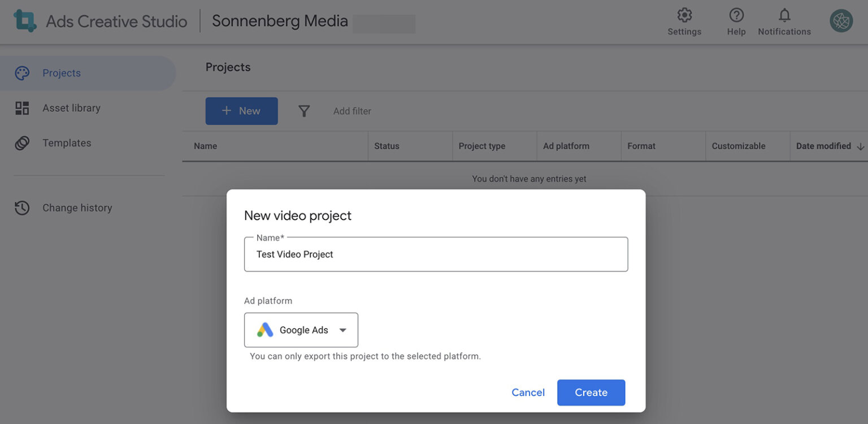Open the Notifications bell icon

(x=784, y=15)
